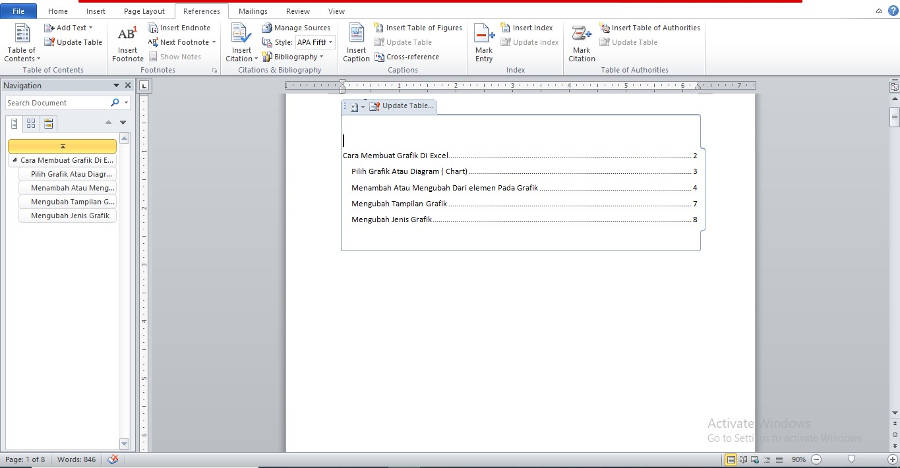Select the Pilih Grafik Atau Diagr... heading
This screenshot has height=468, width=900.
point(68,174)
